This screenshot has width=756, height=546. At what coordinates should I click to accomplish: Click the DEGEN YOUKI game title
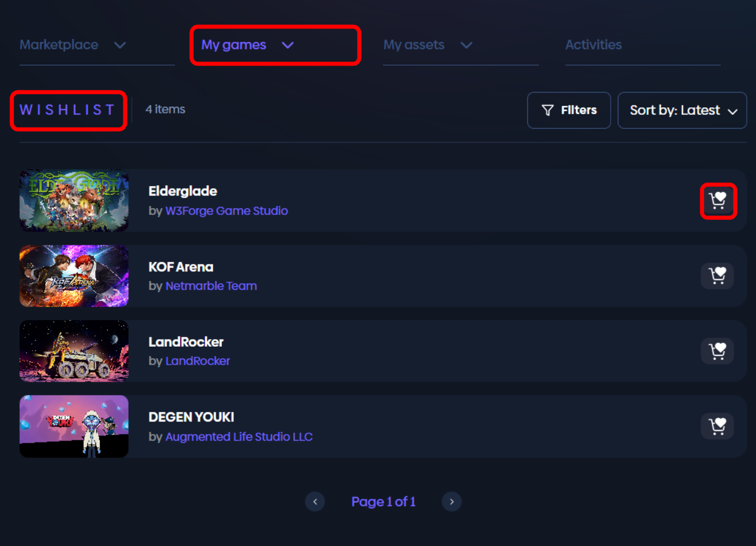(191, 417)
